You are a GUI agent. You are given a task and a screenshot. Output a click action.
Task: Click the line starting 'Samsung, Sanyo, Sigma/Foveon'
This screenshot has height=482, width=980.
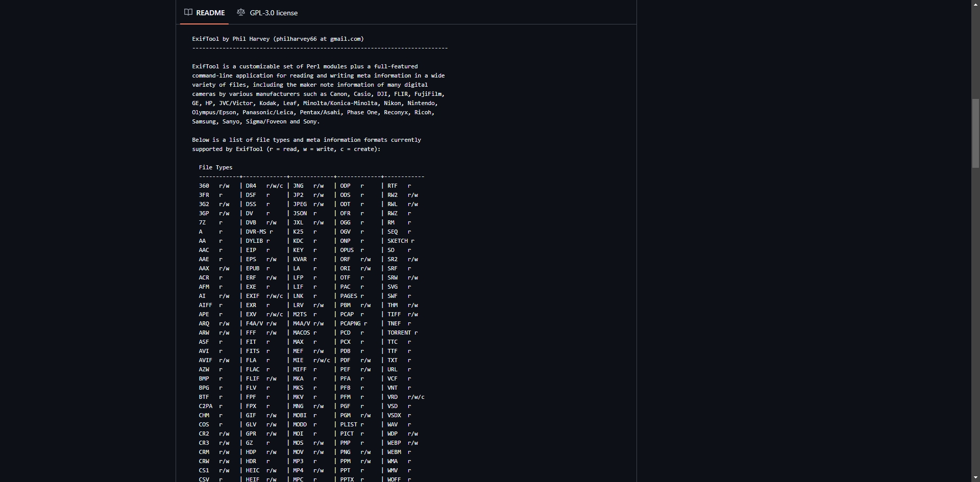click(256, 121)
